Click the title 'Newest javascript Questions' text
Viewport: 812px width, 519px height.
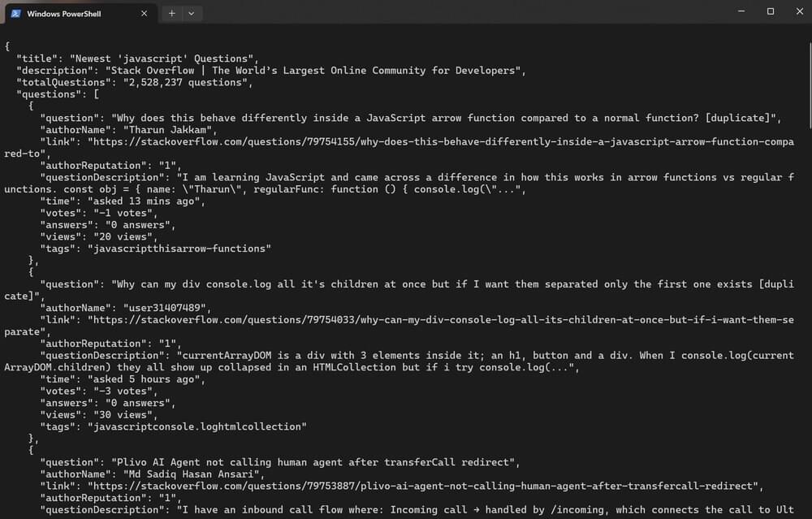tap(146, 58)
